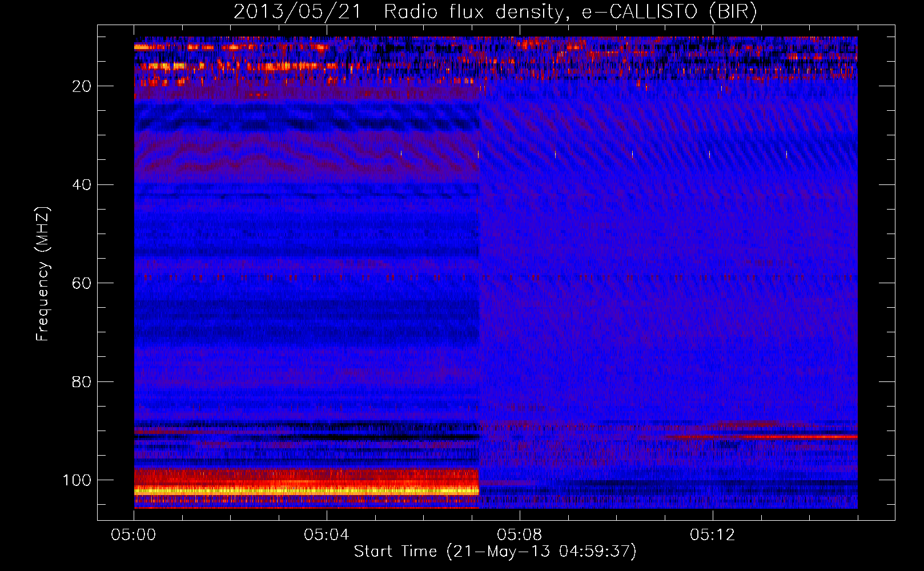Click the '05:08' time tick label
The image size is (924, 571).
pos(519,535)
